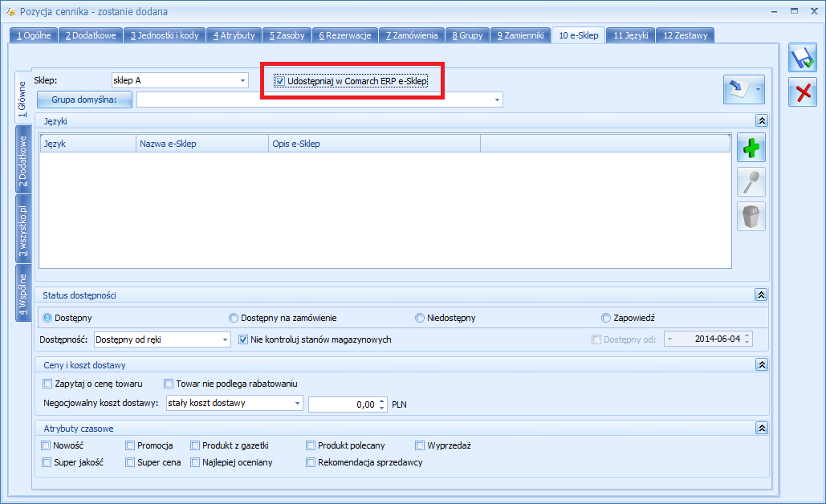Enable the Nowość attribute
Image resolution: width=826 pixels, height=504 pixels.
tap(46, 445)
